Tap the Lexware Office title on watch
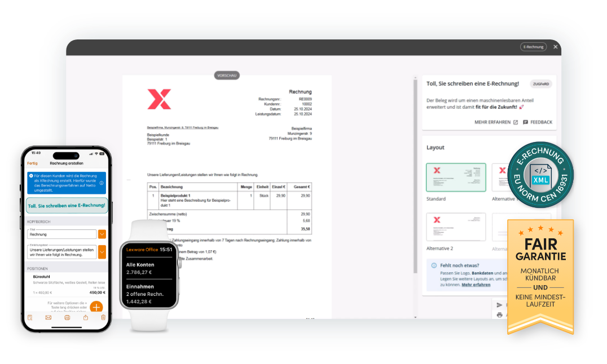 click(142, 250)
